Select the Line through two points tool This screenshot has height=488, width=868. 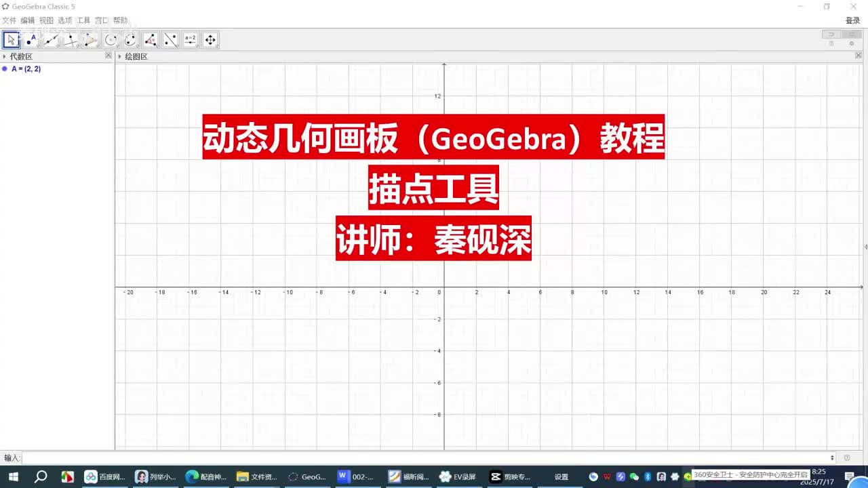pos(51,40)
